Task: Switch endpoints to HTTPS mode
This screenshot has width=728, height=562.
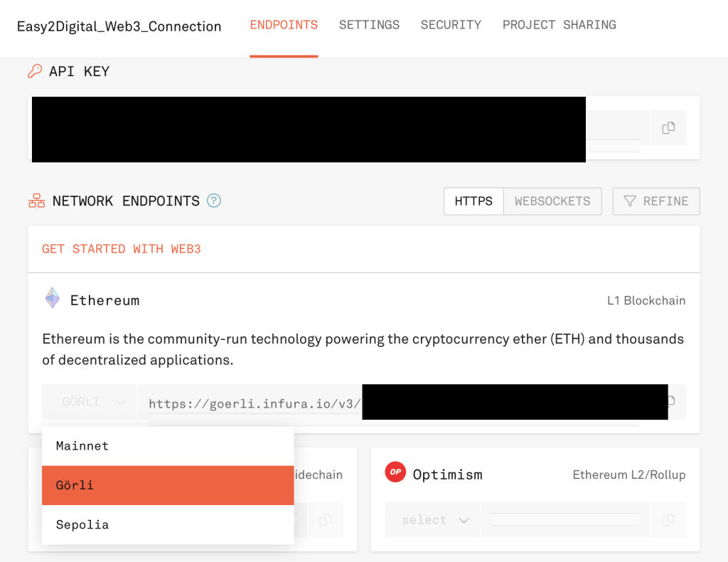Action: (x=473, y=201)
